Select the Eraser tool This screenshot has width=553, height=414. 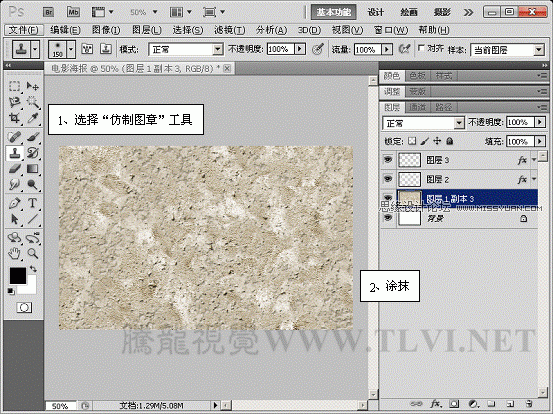(x=14, y=169)
